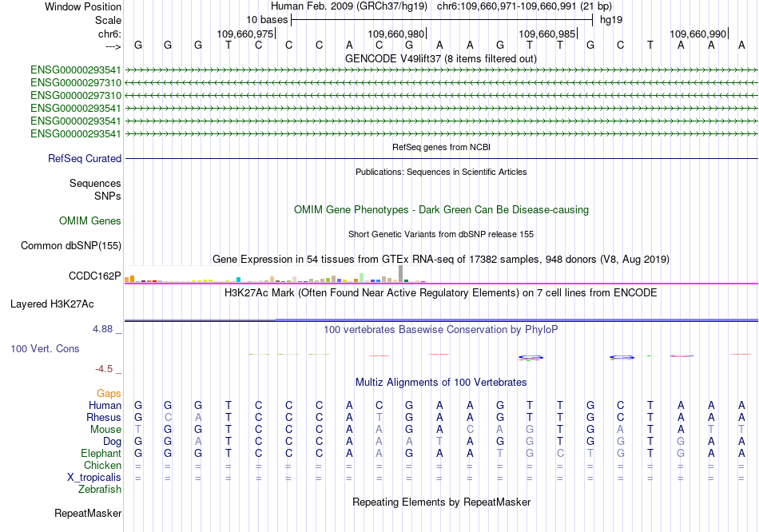759x532 pixels.
Task: Click the Scale label
Action: [x=108, y=20]
